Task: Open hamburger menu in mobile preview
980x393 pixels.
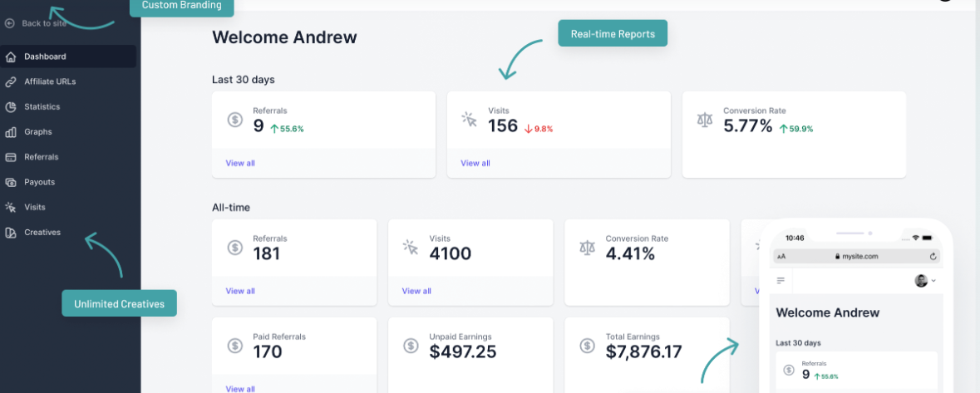Action: click(x=781, y=281)
